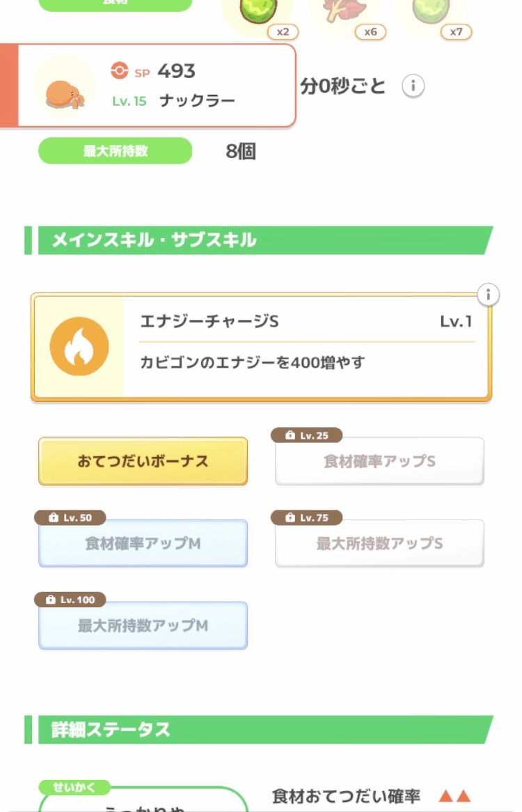Click the lock icon on the Lv. 75 badge
Image resolution: width=522 pixels, height=812 pixels.
point(290,518)
